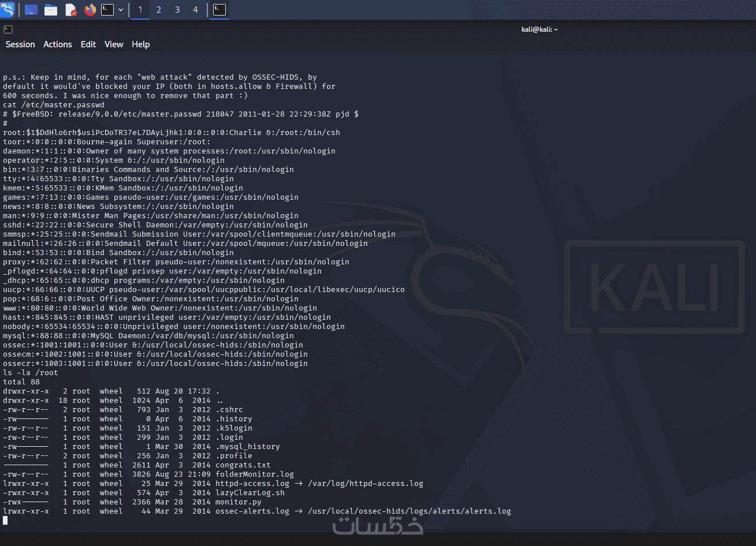The image size is (756, 546).
Task: Open the Session menu
Action: click(x=20, y=44)
